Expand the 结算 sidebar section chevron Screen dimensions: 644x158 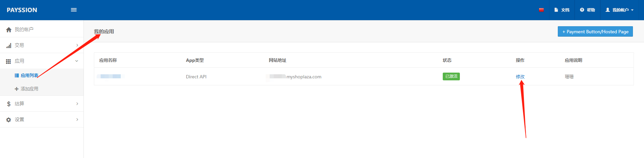click(77, 104)
